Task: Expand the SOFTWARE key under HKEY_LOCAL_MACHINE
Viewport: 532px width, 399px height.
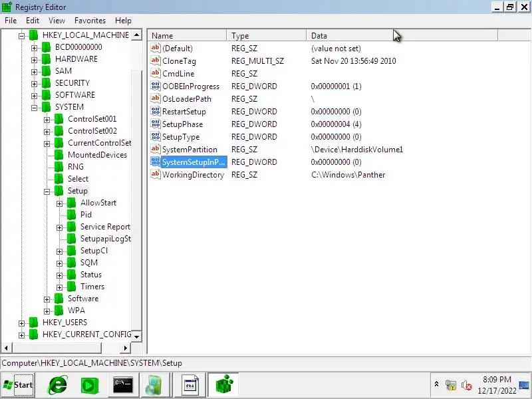Action: [35, 96]
